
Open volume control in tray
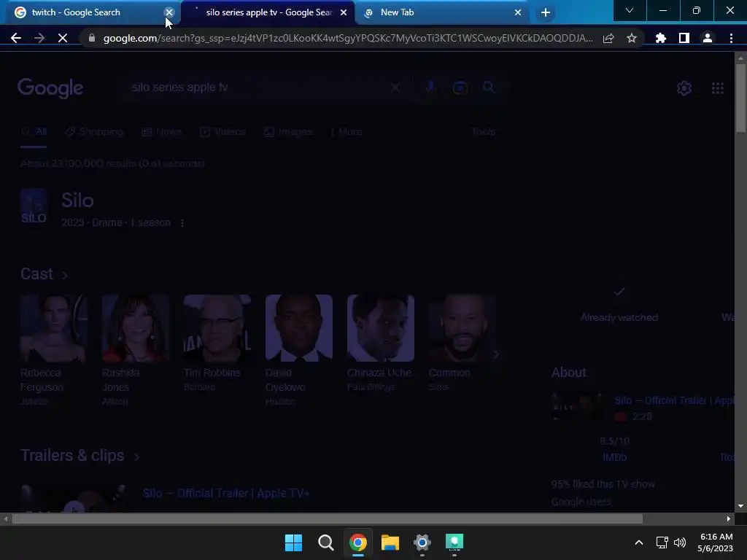[x=680, y=542]
